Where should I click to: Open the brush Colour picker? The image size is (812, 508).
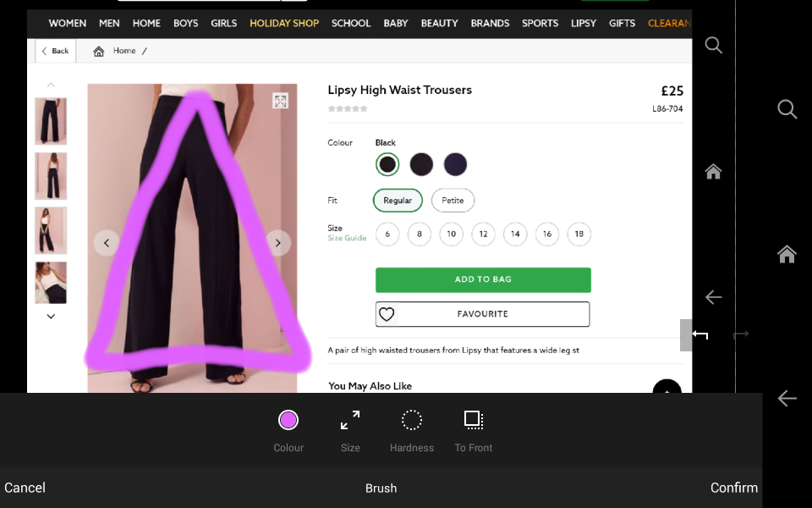(x=288, y=430)
